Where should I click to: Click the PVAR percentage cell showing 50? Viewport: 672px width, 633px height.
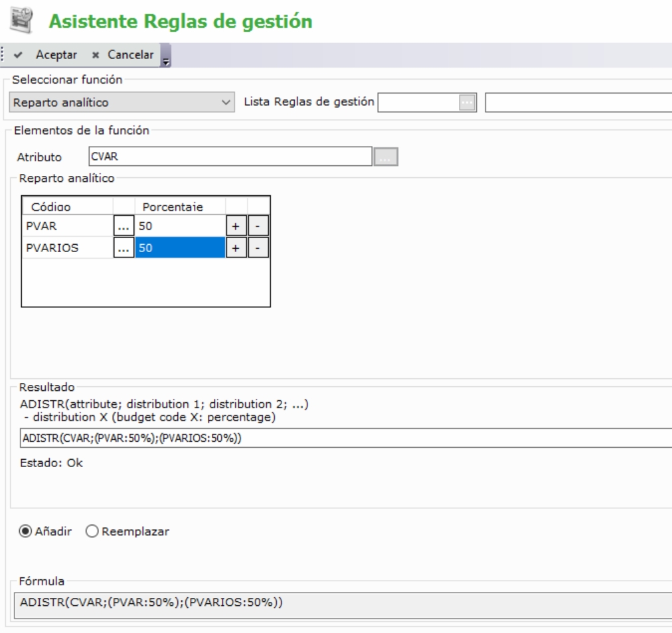[x=179, y=226]
